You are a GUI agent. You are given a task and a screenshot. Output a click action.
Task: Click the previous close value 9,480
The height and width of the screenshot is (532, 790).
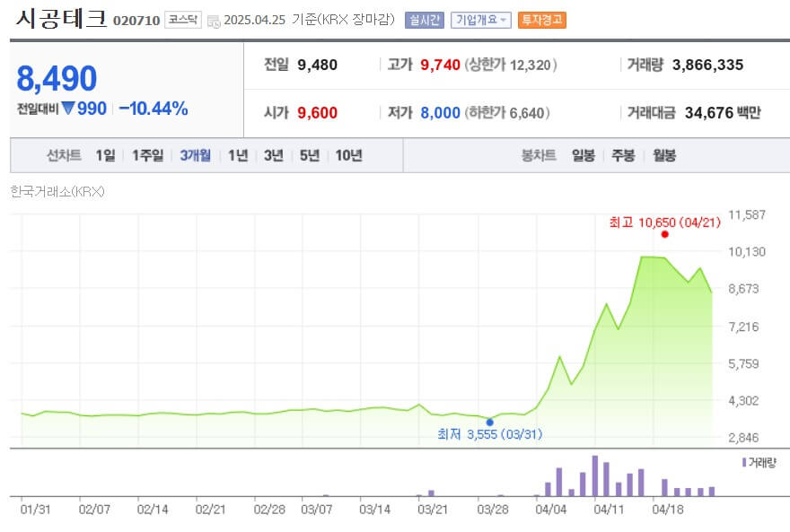pyautogui.click(x=318, y=65)
